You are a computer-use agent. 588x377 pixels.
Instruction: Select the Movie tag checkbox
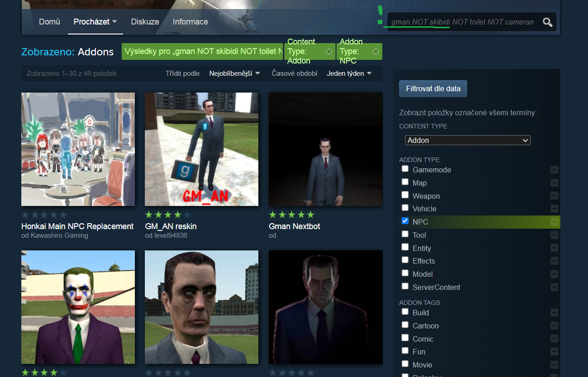point(405,364)
